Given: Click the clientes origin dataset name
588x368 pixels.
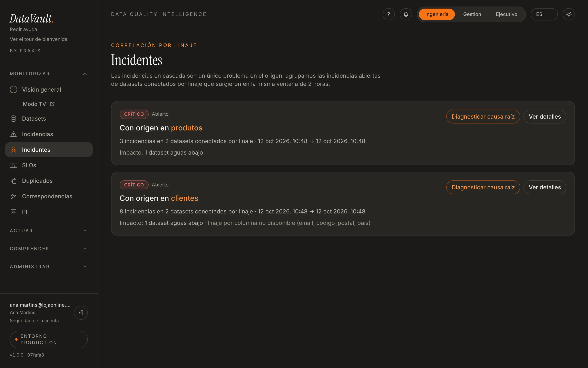Looking at the screenshot, I should click(x=184, y=198).
